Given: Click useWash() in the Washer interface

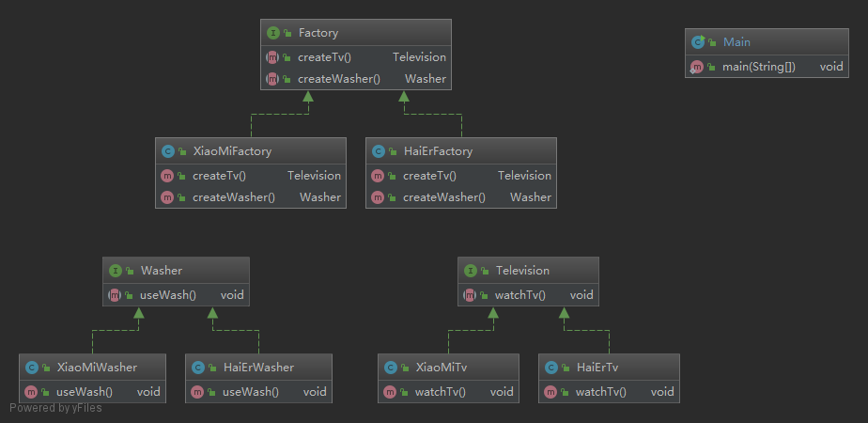Looking at the screenshot, I should pos(168,294).
